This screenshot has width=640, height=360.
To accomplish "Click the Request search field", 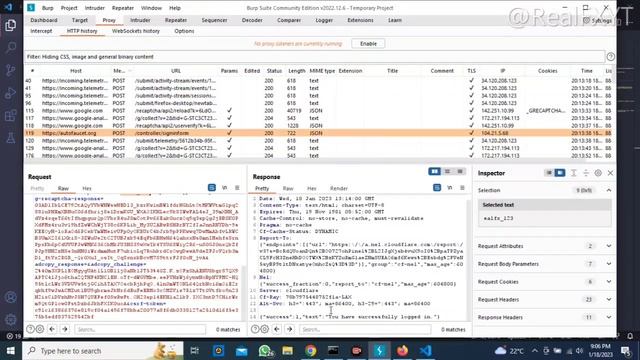I will (140, 329).
